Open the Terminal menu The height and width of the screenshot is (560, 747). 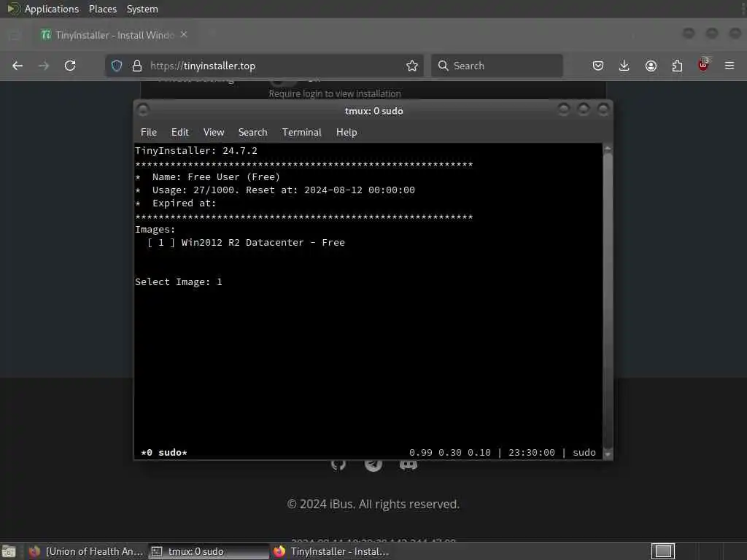click(x=301, y=133)
